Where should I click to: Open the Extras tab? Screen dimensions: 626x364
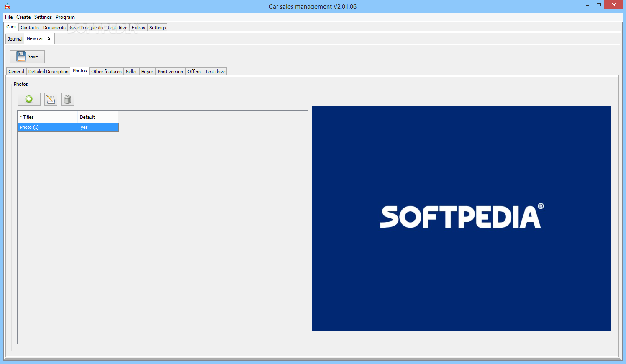coord(139,28)
